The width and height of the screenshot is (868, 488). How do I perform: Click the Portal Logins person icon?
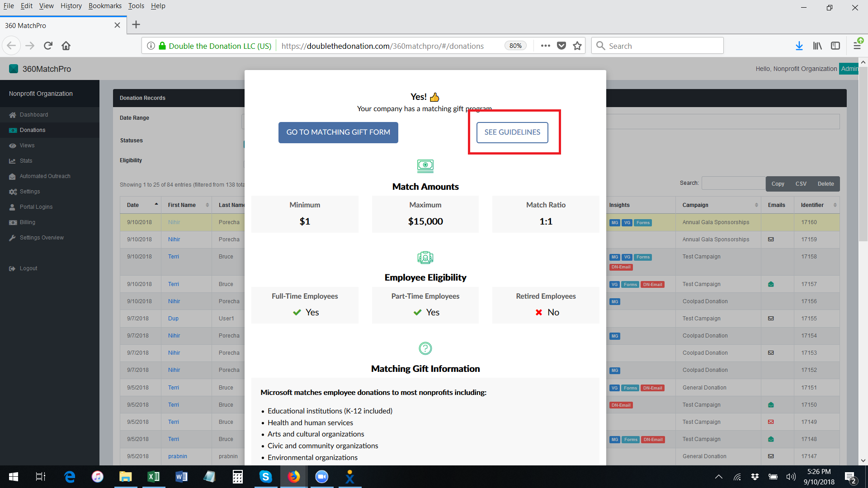tap(13, 207)
